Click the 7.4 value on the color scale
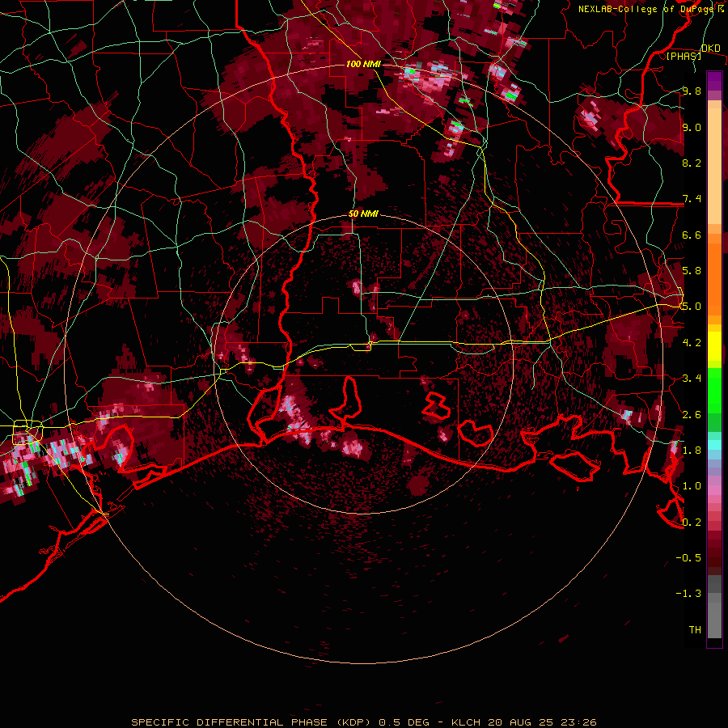The width and height of the screenshot is (728, 728). coord(692,199)
